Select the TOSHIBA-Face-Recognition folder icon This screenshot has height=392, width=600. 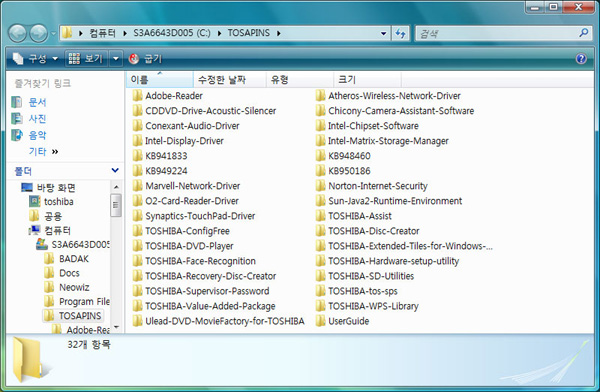tap(137, 261)
